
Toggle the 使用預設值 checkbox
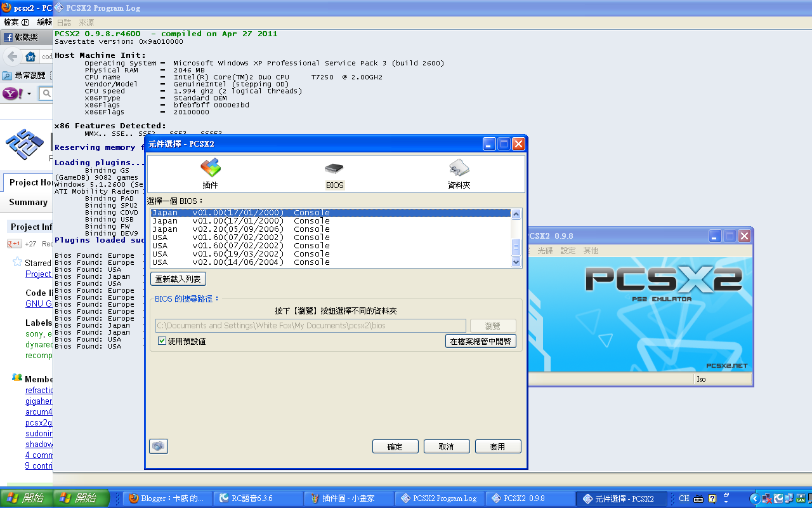point(162,341)
